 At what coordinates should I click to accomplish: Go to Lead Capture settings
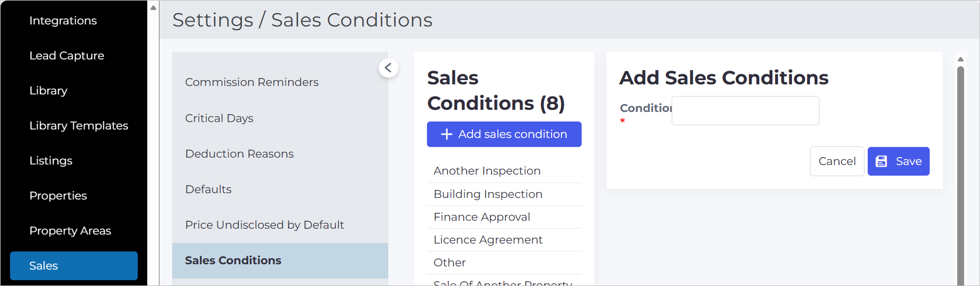[x=67, y=56]
